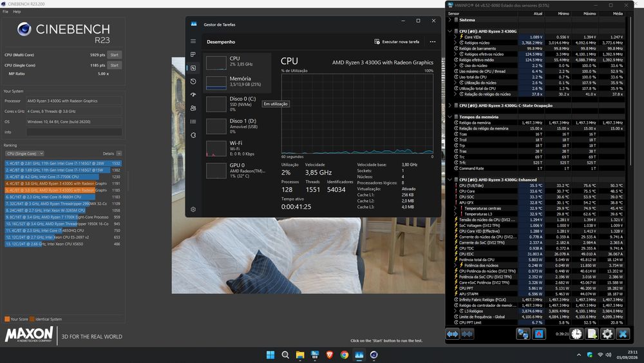
Task: Expand the Core VIDs sensor row
Action: coord(455,37)
